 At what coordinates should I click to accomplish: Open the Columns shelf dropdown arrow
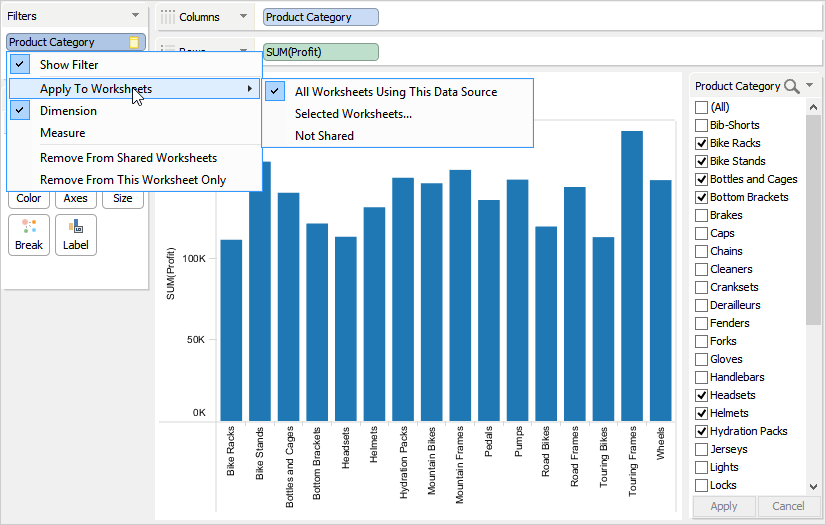click(243, 16)
